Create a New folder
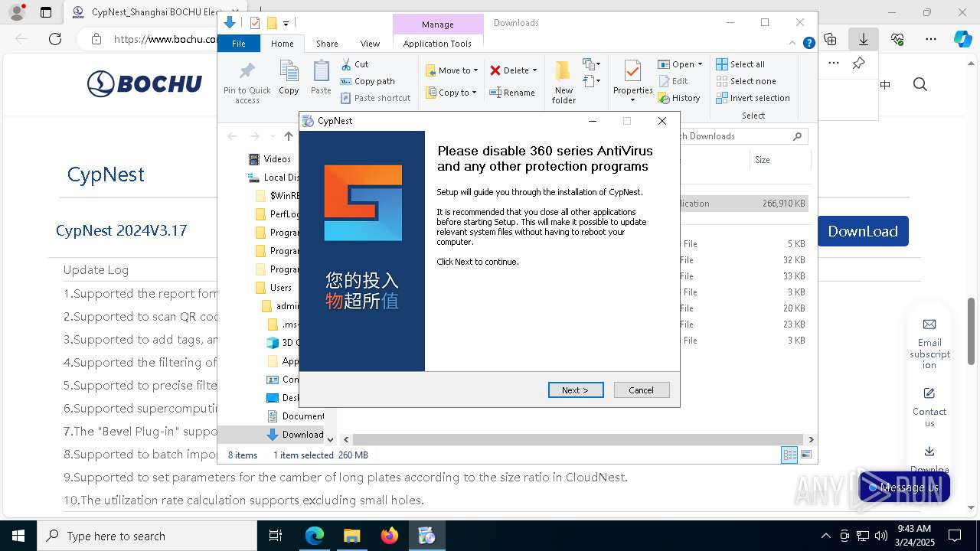The width and height of the screenshot is (980, 551). pos(563,83)
